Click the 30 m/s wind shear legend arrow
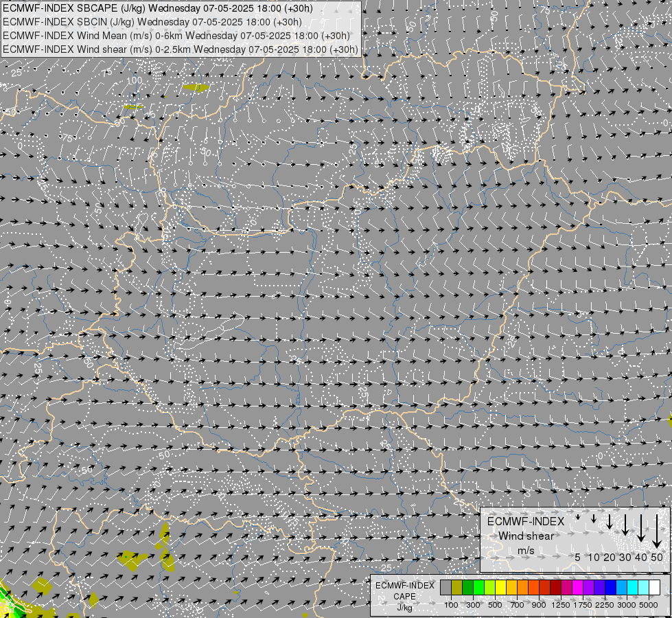 (625, 525)
